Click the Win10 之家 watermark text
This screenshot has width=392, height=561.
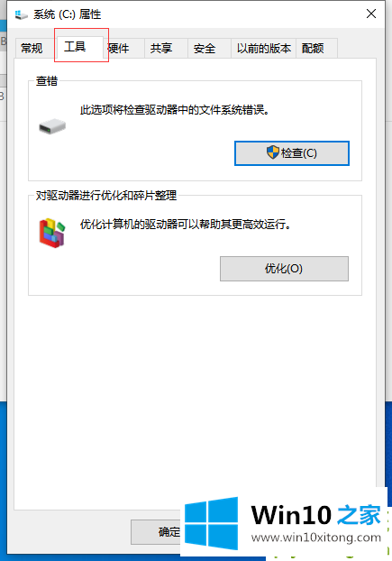(x=316, y=515)
